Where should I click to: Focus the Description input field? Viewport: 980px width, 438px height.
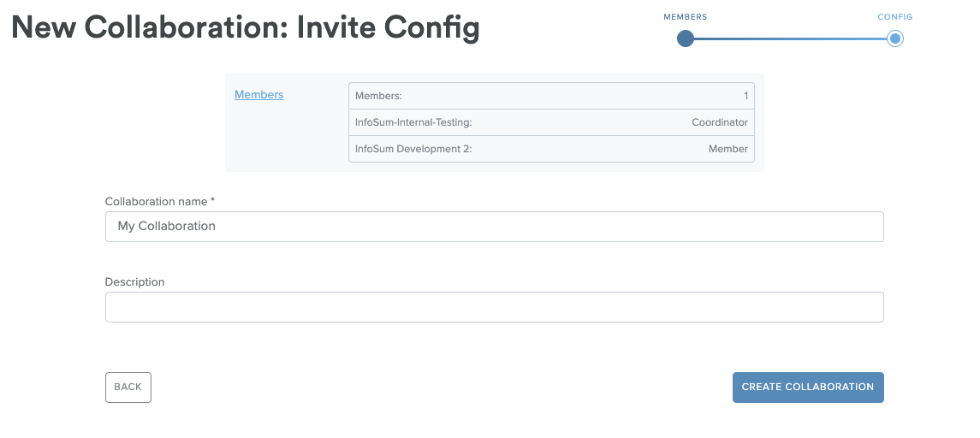(495, 307)
